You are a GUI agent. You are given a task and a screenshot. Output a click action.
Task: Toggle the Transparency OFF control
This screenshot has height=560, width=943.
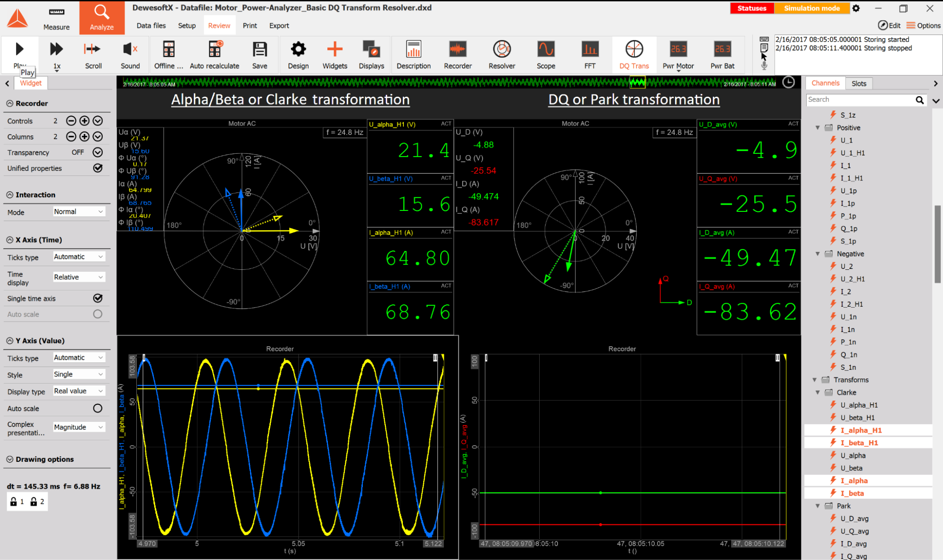[98, 152]
